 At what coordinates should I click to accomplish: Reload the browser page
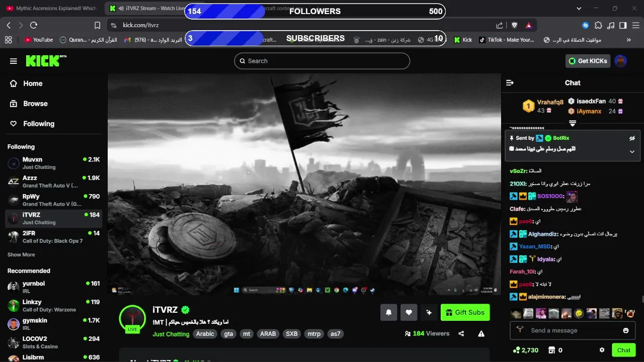click(x=34, y=25)
